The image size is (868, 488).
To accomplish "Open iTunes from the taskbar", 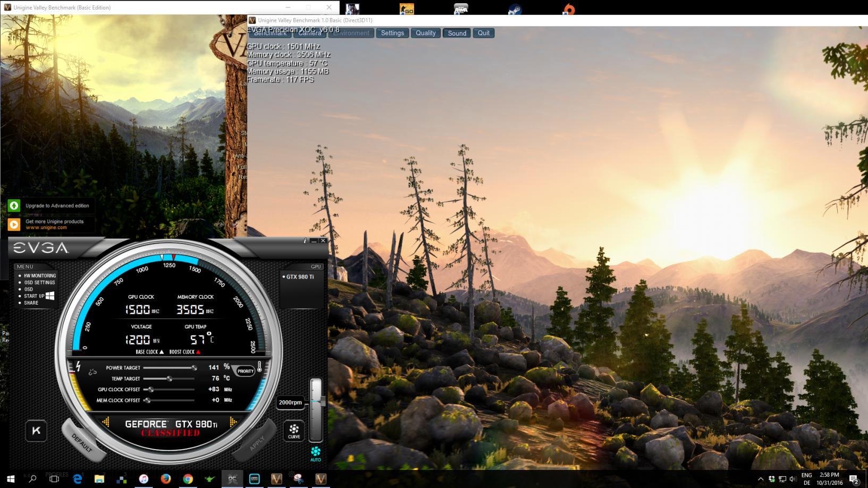I will pyautogui.click(x=144, y=479).
